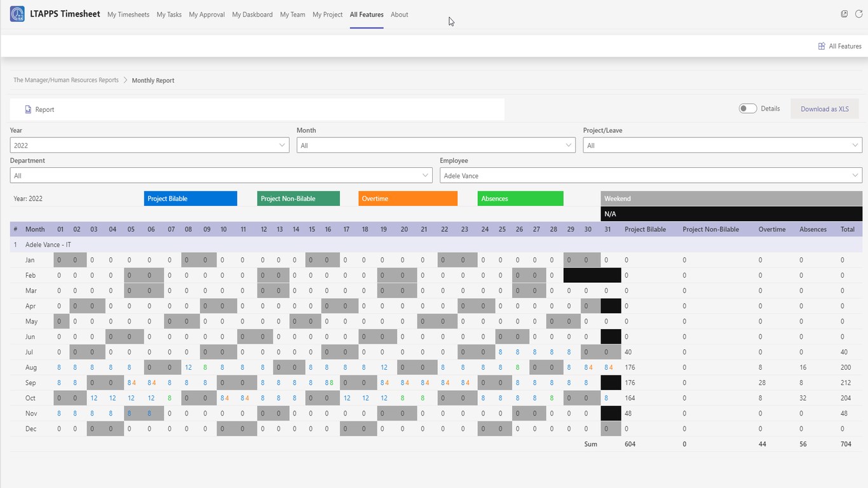
Task: Click the Oct month row label
Action: (x=31, y=398)
